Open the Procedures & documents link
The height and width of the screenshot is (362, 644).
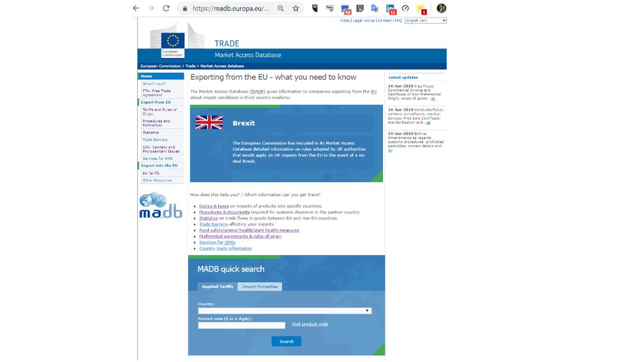click(225, 212)
